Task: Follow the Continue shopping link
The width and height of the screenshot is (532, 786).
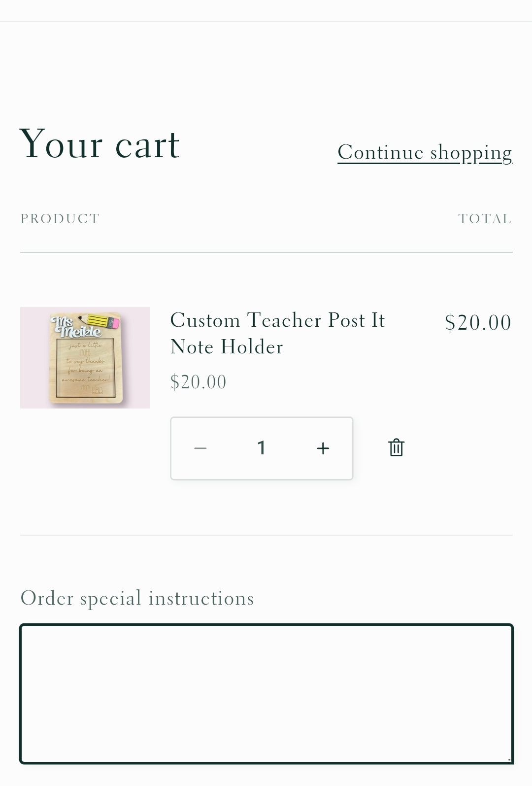Action: [425, 152]
